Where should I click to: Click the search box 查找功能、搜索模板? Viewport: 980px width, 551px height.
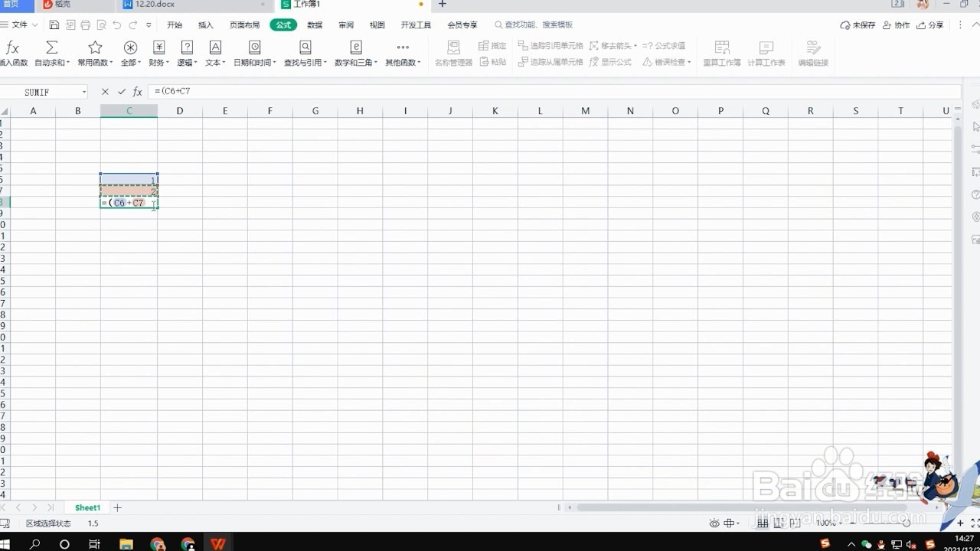point(534,25)
